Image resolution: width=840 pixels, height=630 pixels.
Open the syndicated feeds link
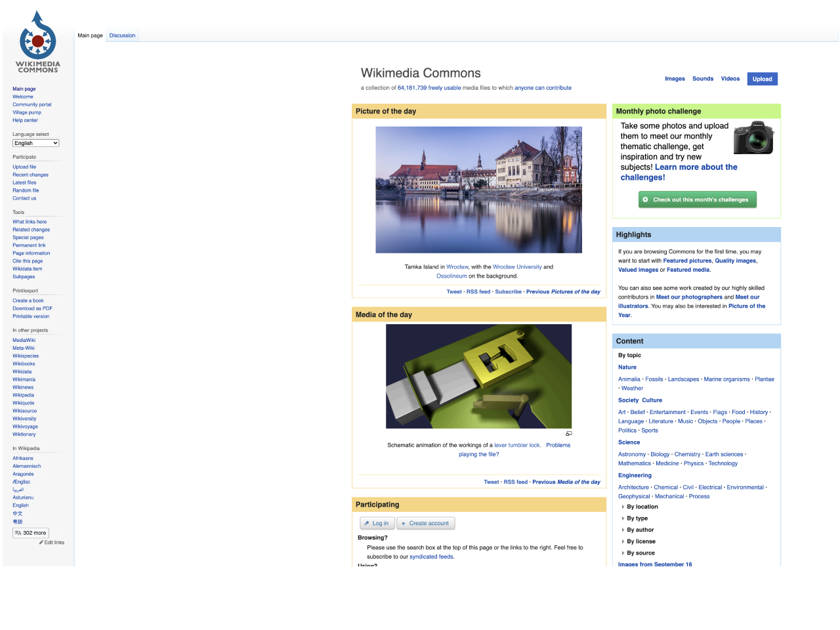click(x=431, y=557)
